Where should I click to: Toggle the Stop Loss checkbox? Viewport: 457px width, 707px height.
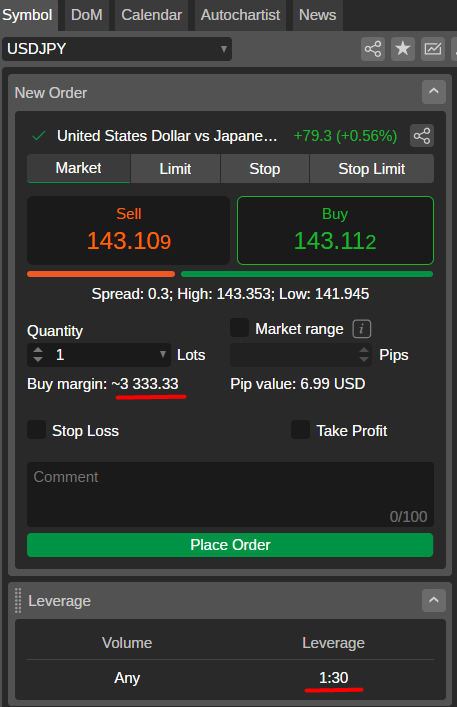[37, 430]
